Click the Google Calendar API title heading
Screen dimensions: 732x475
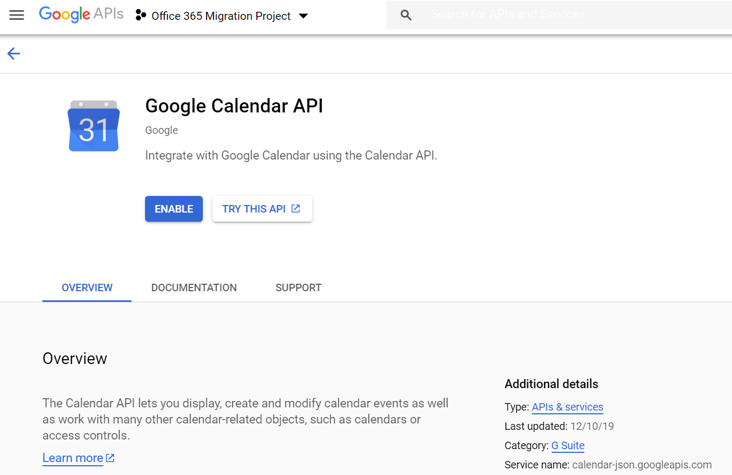234,106
